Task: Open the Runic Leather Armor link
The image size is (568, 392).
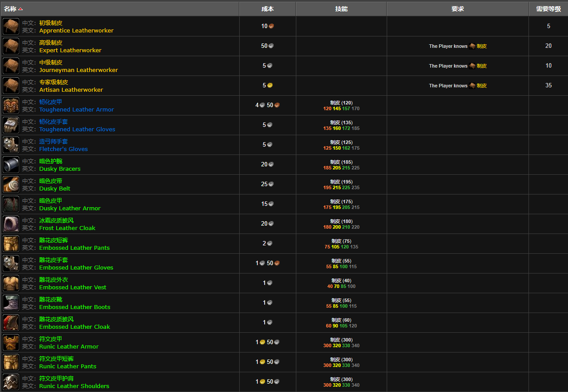Action: tap(69, 347)
